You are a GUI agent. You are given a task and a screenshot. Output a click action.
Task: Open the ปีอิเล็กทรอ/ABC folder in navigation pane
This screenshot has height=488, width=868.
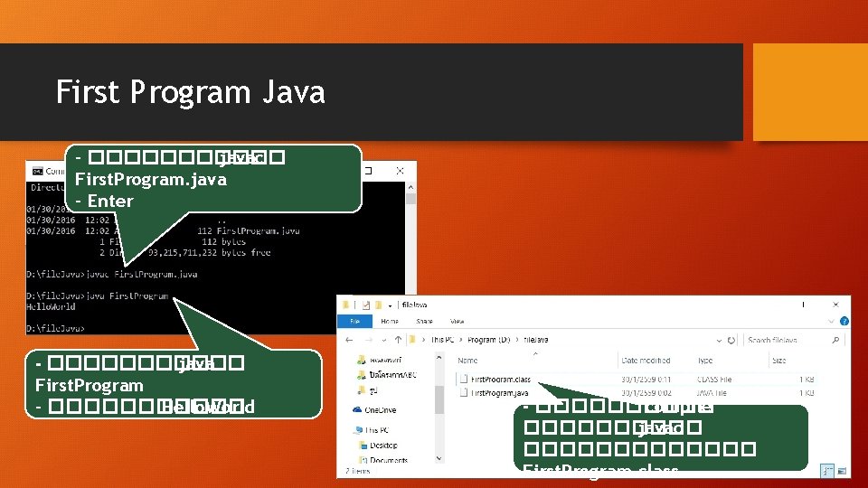(x=387, y=375)
